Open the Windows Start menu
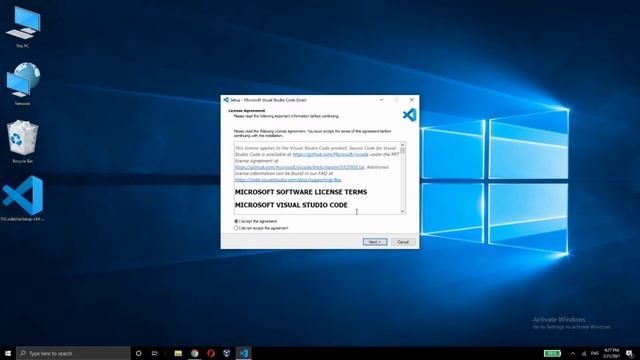 [x=8, y=353]
